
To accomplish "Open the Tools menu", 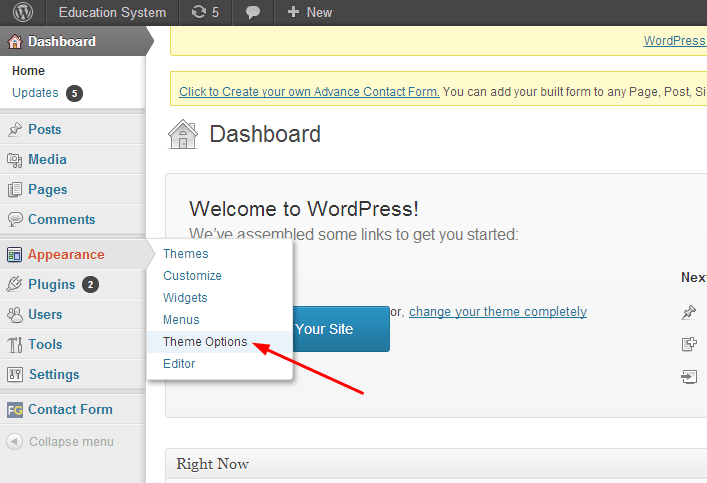I will [73, 345].
